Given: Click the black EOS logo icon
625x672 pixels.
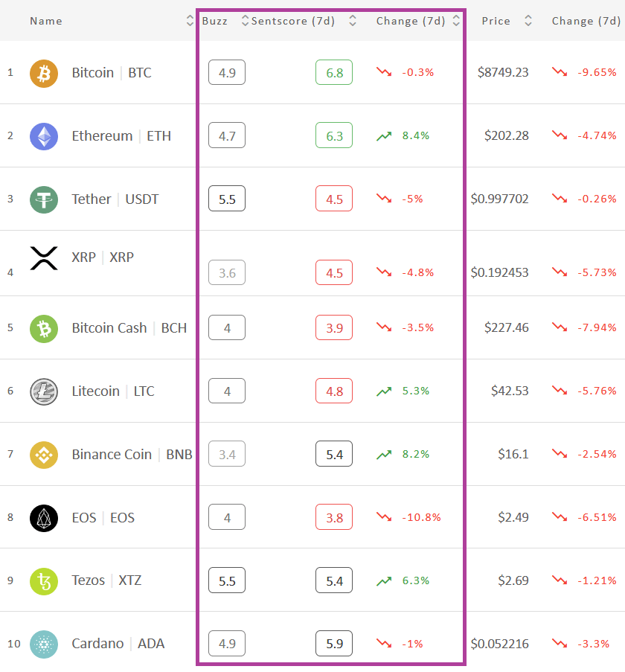Looking at the screenshot, I should pos(44,518).
